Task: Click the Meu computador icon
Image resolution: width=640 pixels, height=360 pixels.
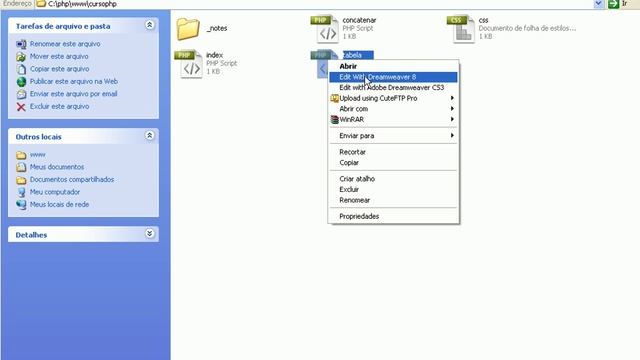Action: coord(21,192)
